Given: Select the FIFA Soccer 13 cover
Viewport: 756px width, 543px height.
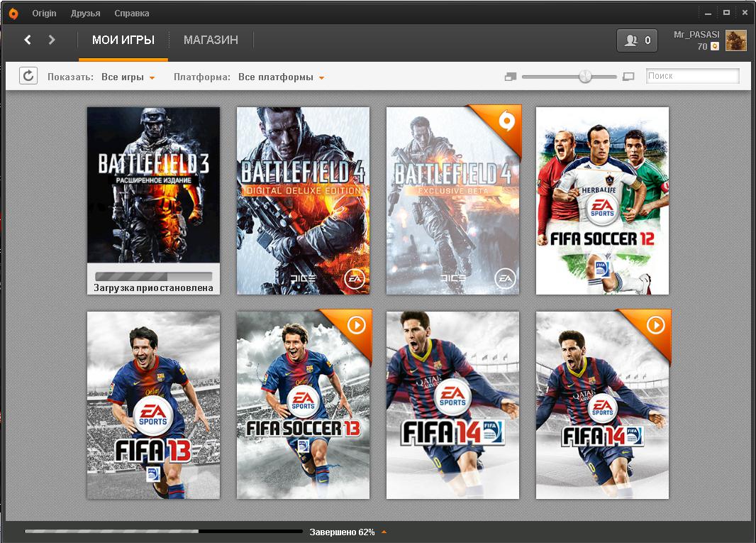Looking at the screenshot, I should (303, 405).
